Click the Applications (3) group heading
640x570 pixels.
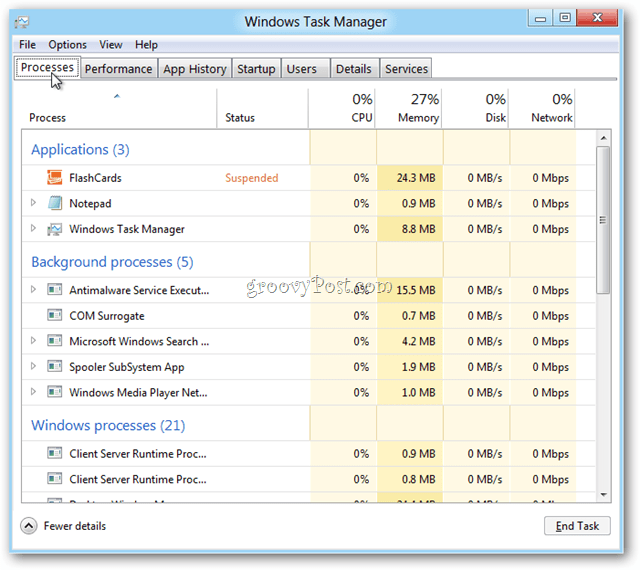point(80,149)
